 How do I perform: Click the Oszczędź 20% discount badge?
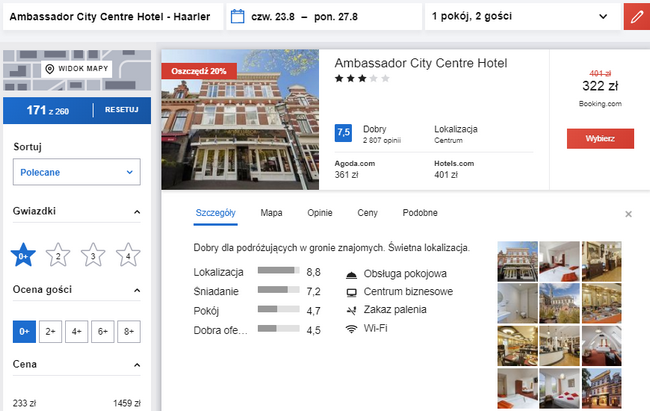[x=199, y=71]
